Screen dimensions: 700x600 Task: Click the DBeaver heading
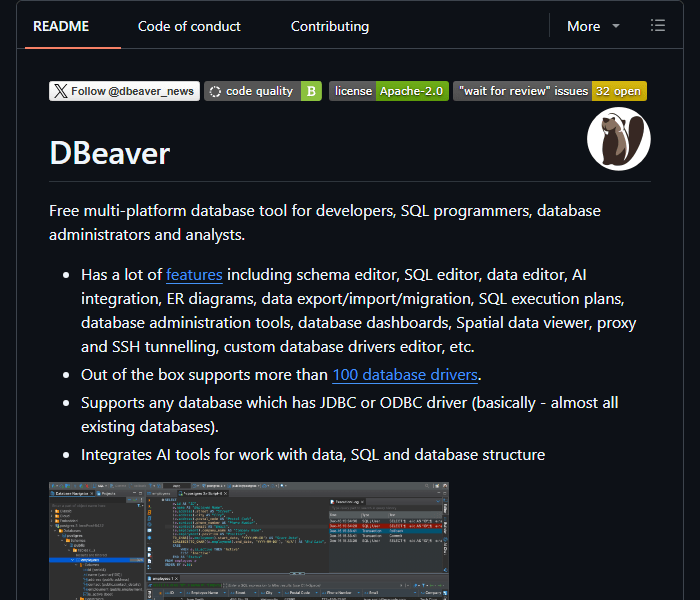point(109,153)
